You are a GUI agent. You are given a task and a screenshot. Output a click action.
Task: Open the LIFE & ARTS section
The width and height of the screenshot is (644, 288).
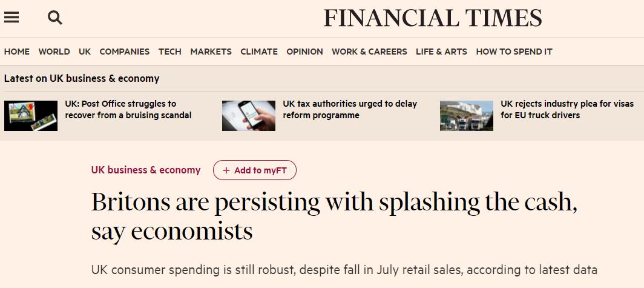pos(441,52)
